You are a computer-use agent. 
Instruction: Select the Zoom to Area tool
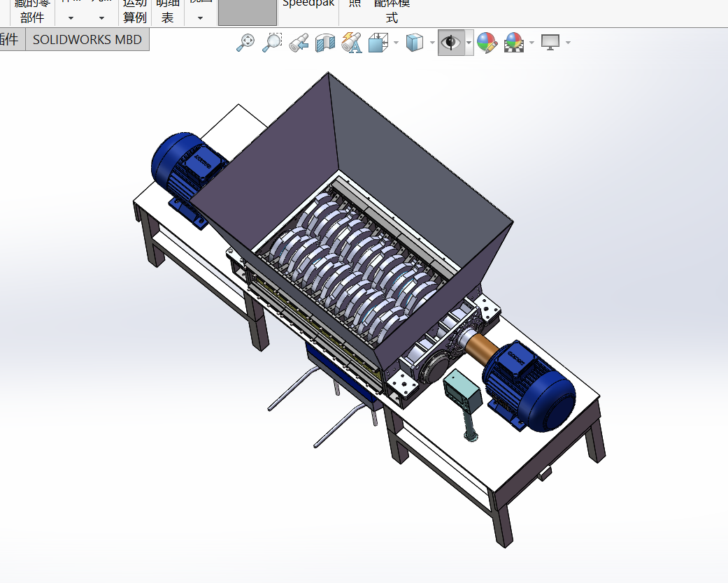coord(272,42)
